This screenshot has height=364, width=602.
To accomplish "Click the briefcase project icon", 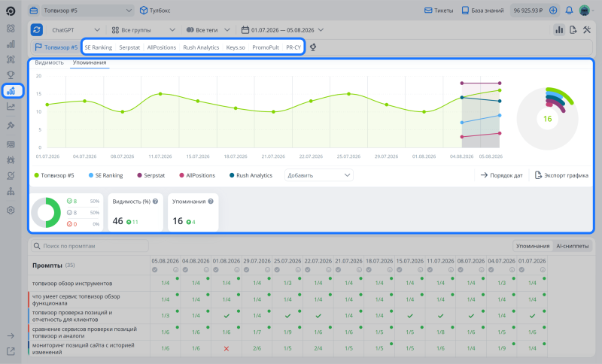I will pos(34,11).
